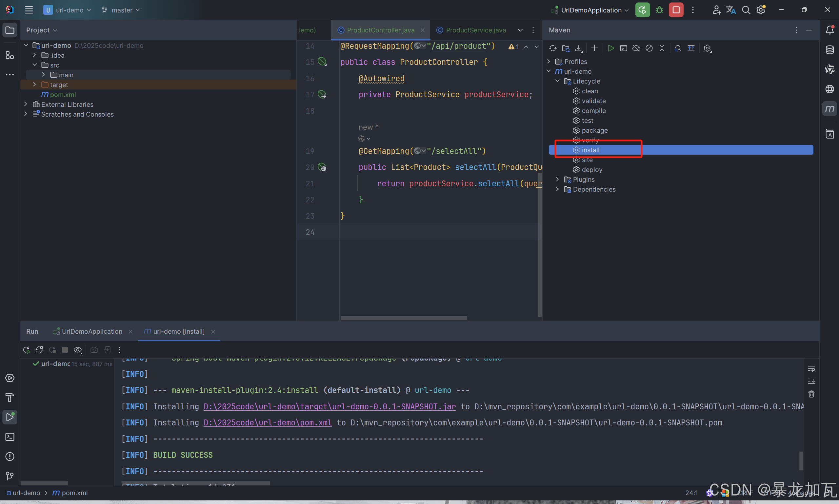Viewport: 839px width, 504px height.
Task: Click Download Sources icon in Maven toolbar
Action: click(x=579, y=48)
